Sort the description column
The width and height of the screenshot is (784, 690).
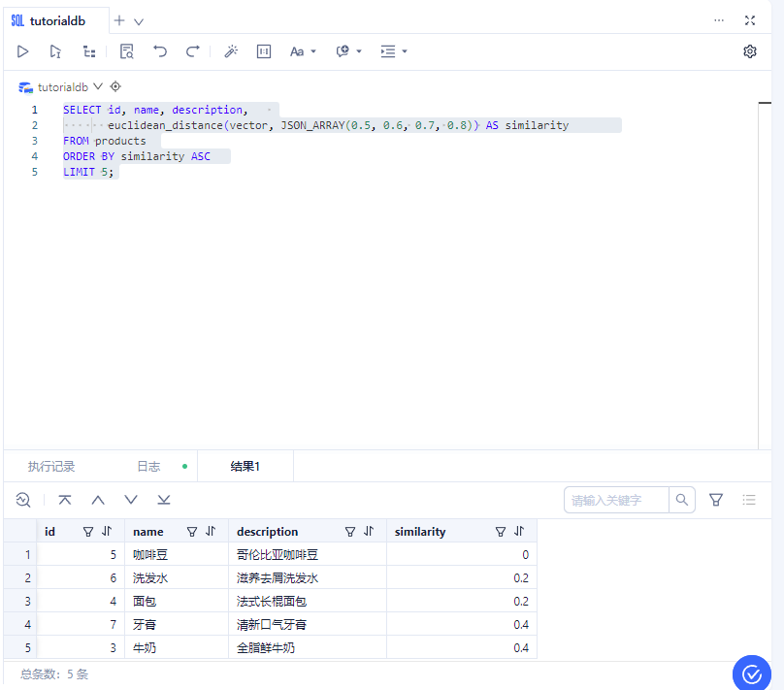[369, 531]
